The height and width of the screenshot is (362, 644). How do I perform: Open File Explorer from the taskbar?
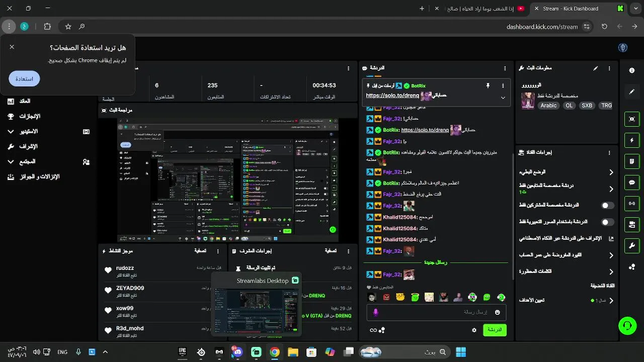click(x=293, y=352)
